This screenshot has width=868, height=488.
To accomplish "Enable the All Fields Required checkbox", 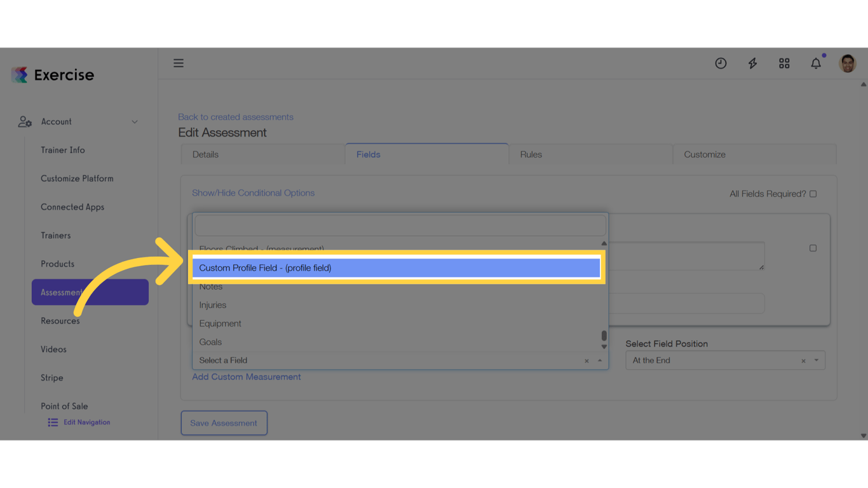I will coord(813,193).
